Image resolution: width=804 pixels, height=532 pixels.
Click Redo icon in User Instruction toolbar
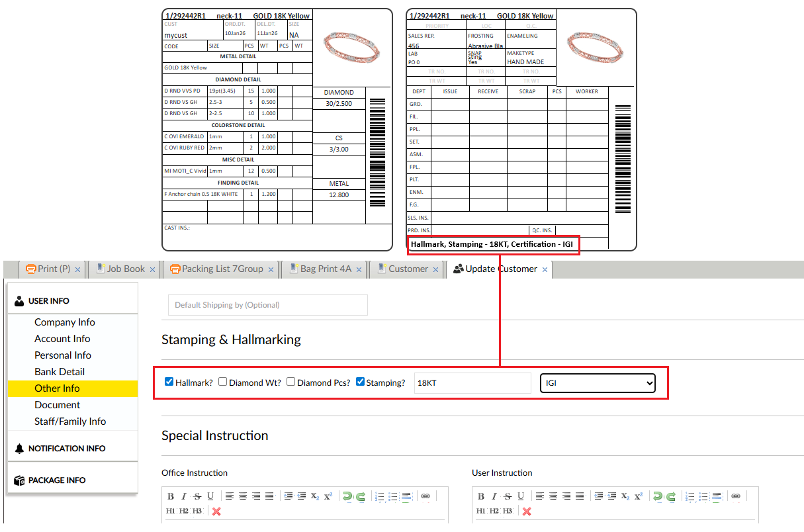pyautogui.click(x=670, y=496)
